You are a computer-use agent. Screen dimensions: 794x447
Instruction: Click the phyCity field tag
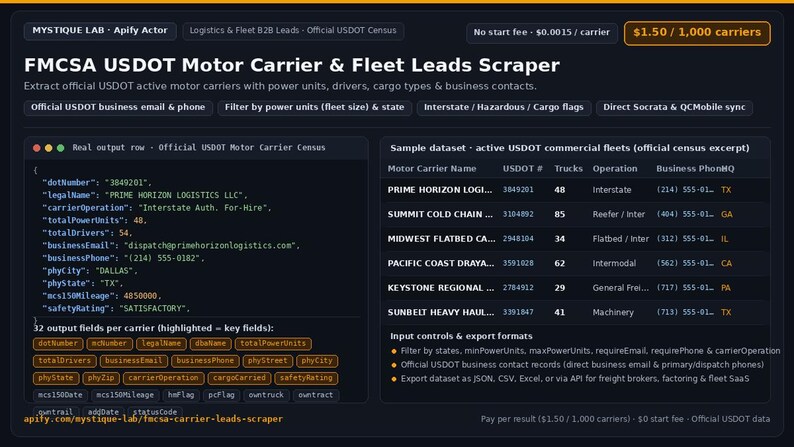[317, 361]
